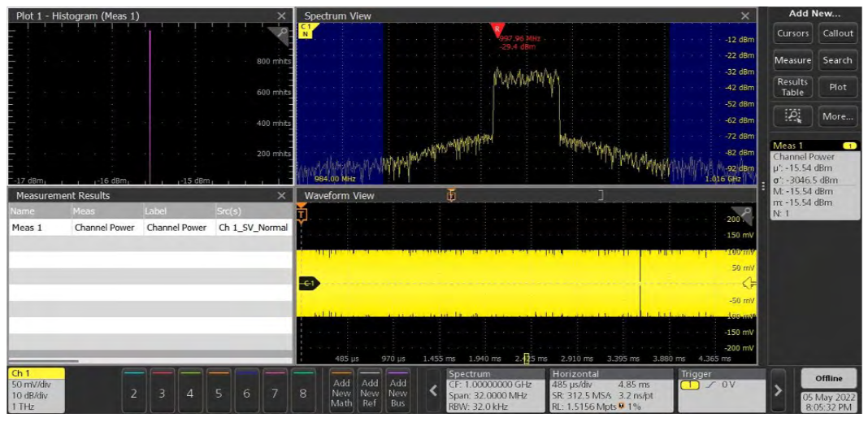
Task: Expand the More... options
Action: point(837,116)
